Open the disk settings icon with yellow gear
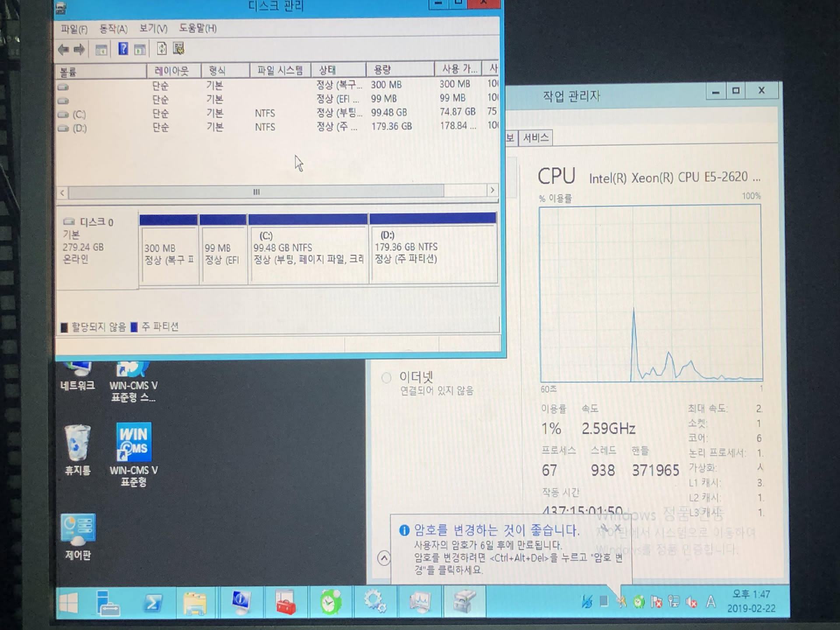The image size is (840, 630). pos(178,49)
